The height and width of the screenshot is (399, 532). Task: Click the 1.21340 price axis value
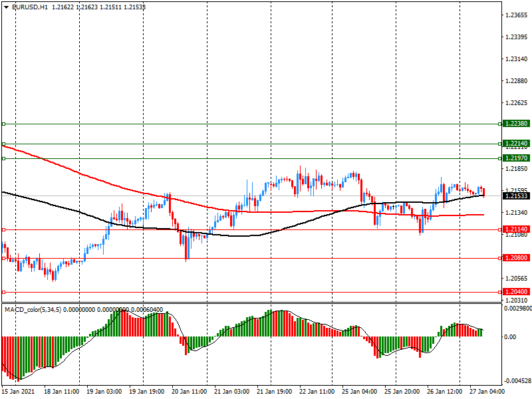[x=517, y=213]
